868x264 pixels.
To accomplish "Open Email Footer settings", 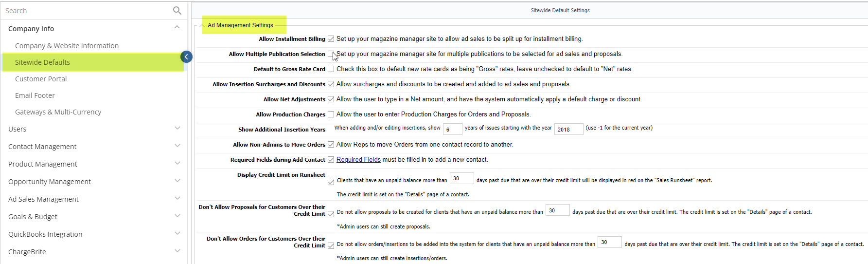I will click(35, 95).
